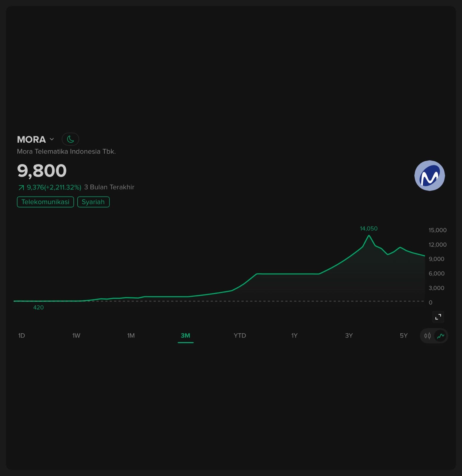
Task: Select the 1W time range
Action: tap(76, 335)
